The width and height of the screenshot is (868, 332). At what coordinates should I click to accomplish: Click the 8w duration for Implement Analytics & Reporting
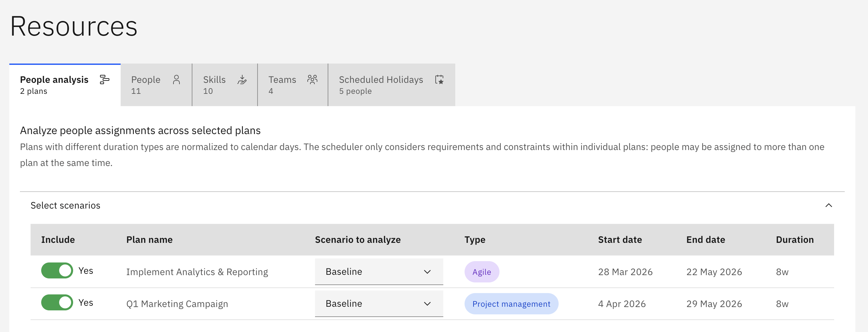coord(782,272)
